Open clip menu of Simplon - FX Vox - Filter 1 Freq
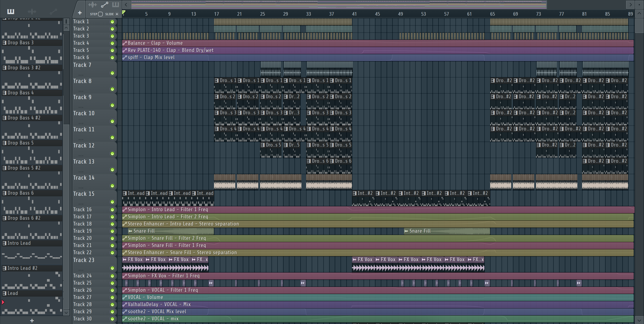 (x=125, y=276)
